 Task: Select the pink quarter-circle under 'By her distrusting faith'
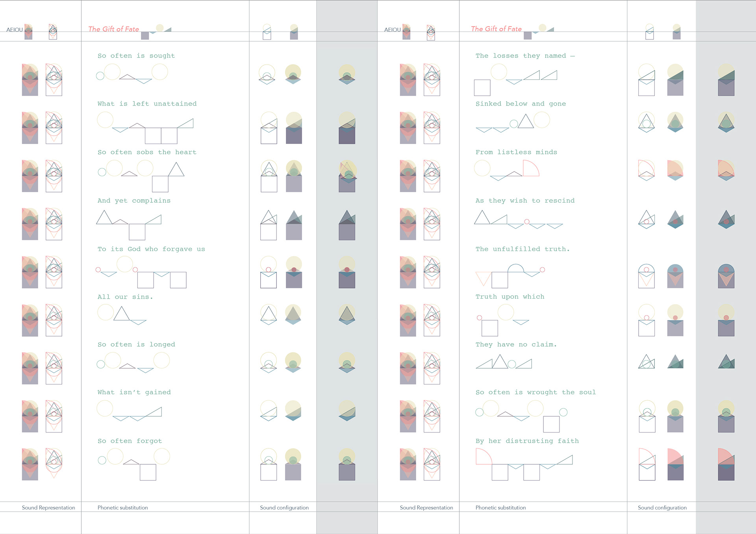pyautogui.click(x=484, y=456)
